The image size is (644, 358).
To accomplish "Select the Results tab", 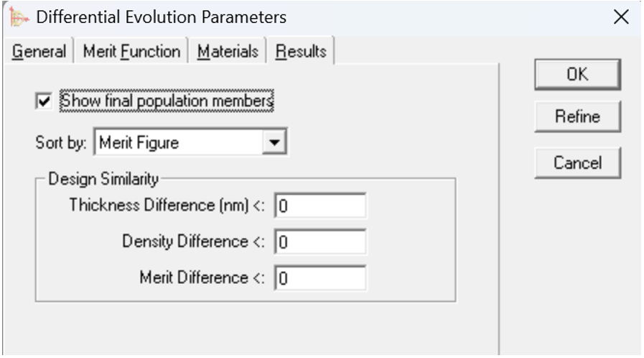I will [x=302, y=52].
